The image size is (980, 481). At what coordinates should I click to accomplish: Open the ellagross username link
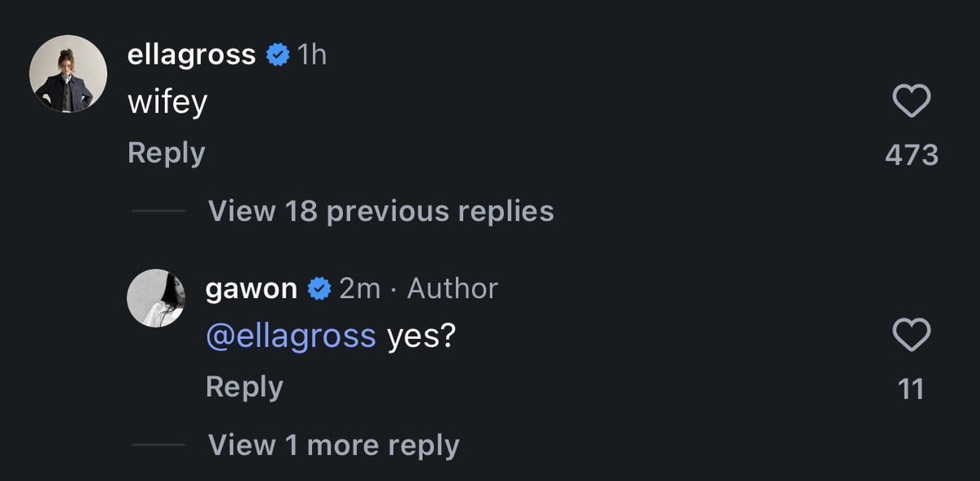click(193, 56)
